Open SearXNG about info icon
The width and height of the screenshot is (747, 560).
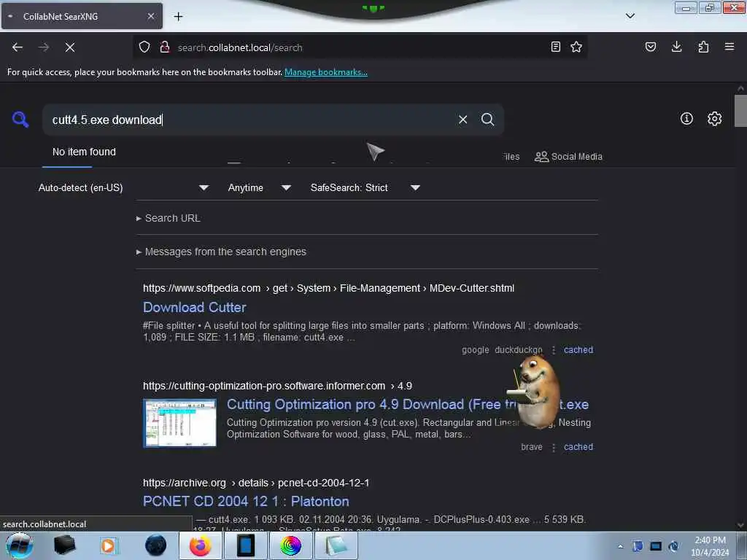[686, 119]
